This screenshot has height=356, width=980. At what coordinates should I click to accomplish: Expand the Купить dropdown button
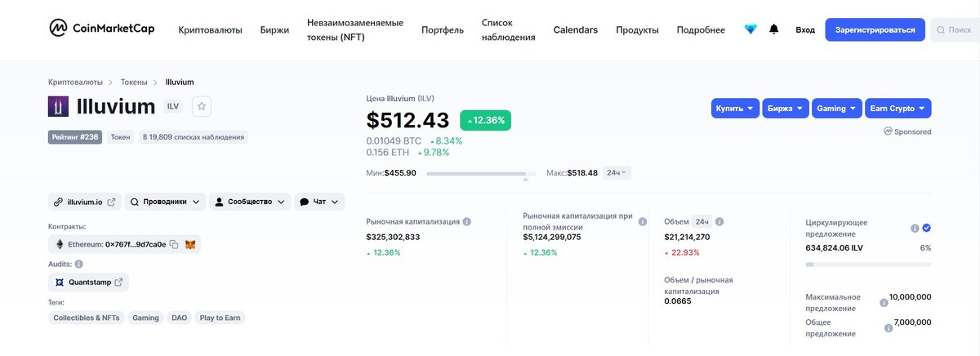(735, 109)
